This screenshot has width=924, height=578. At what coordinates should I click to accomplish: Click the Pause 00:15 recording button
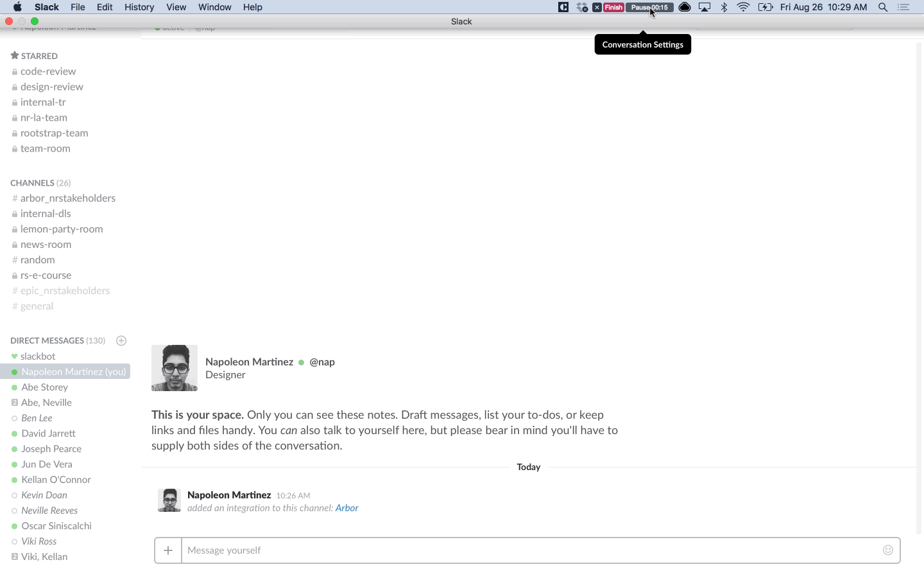(649, 7)
